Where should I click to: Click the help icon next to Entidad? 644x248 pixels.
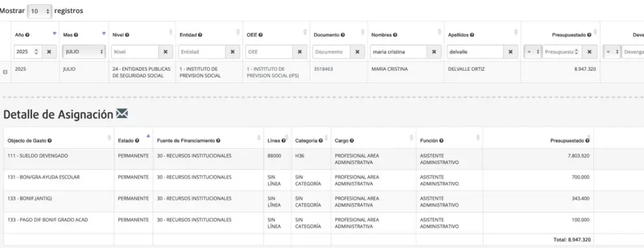point(200,35)
